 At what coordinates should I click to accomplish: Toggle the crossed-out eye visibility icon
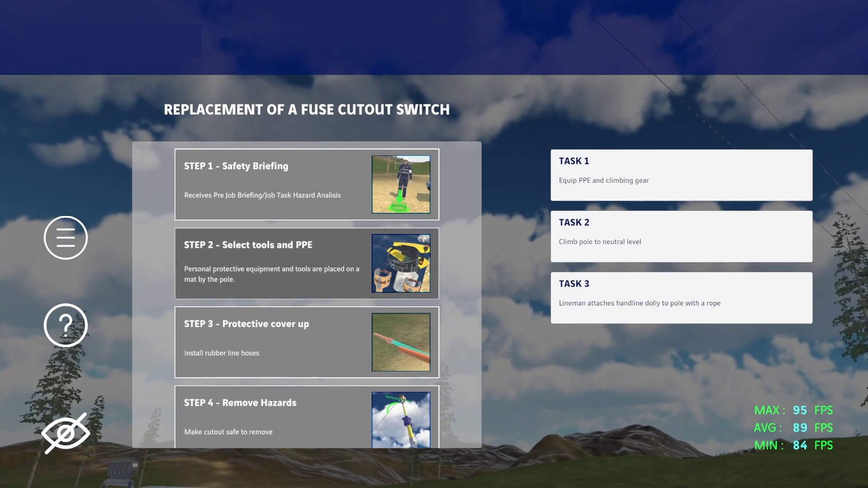coord(66,433)
